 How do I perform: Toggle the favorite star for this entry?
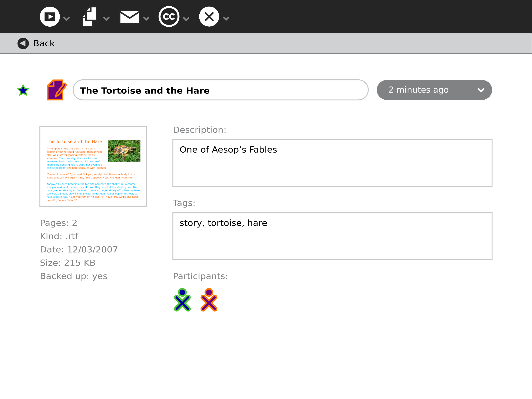tap(23, 90)
